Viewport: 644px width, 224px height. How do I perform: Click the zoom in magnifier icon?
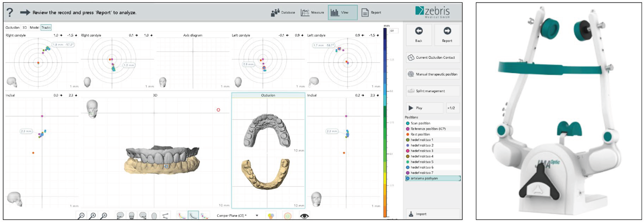tap(93, 216)
